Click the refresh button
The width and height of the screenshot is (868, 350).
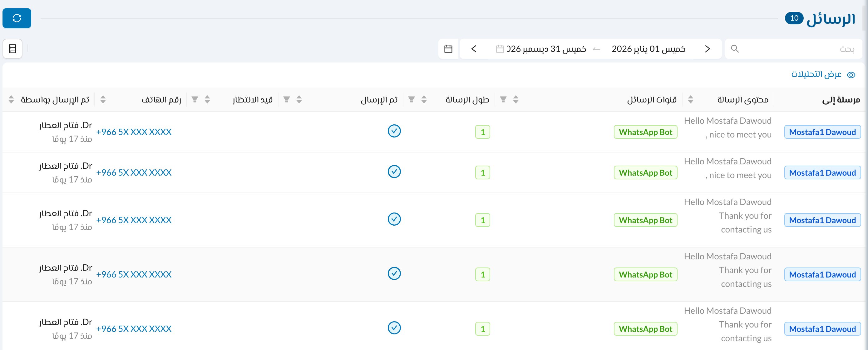pyautogui.click(x=17, y=18)
